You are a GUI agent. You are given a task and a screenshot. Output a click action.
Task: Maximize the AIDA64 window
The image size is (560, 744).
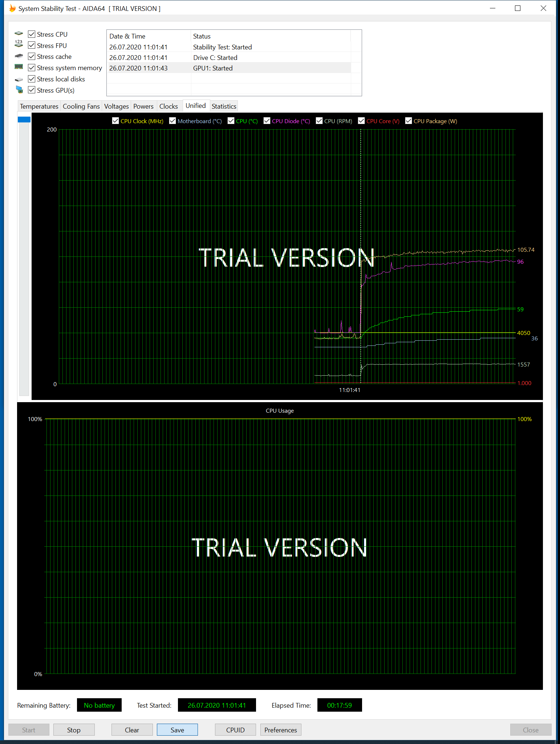pyautogui.click(x=518, y=8)
